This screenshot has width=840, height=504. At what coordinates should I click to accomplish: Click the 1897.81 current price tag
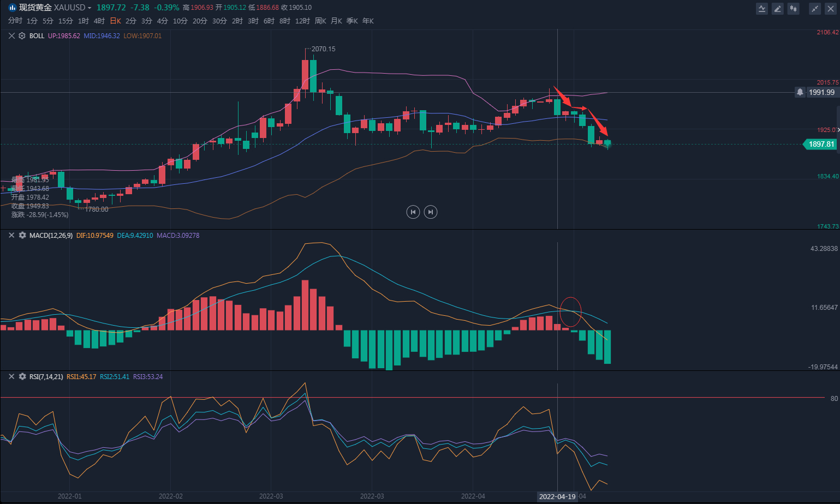820,144
